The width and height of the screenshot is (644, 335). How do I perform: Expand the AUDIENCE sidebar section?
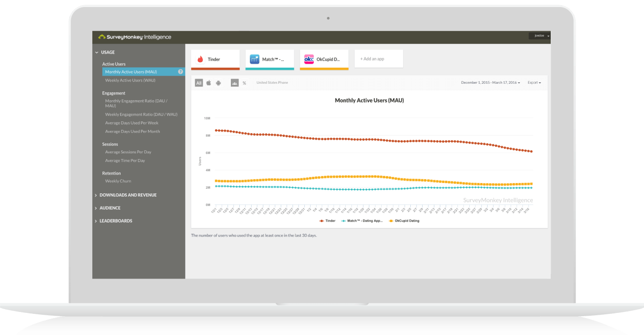click(109, 207)
